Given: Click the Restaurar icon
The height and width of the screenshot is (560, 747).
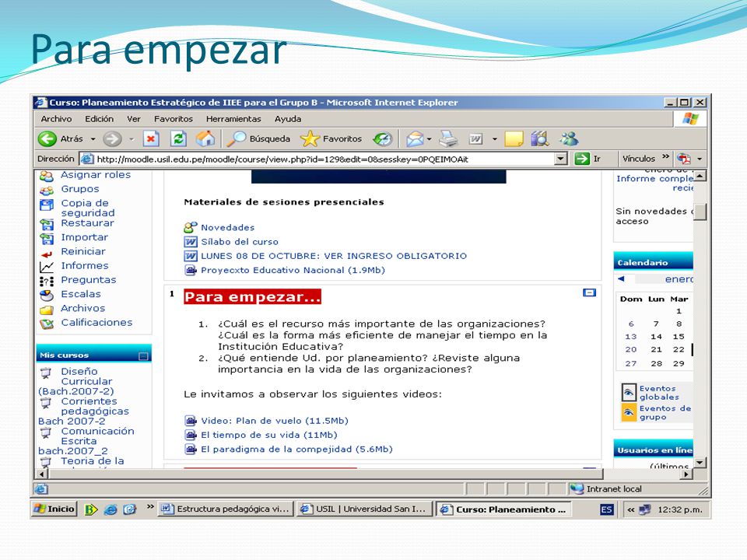Looking at the screenshot, I should [46, 224].
